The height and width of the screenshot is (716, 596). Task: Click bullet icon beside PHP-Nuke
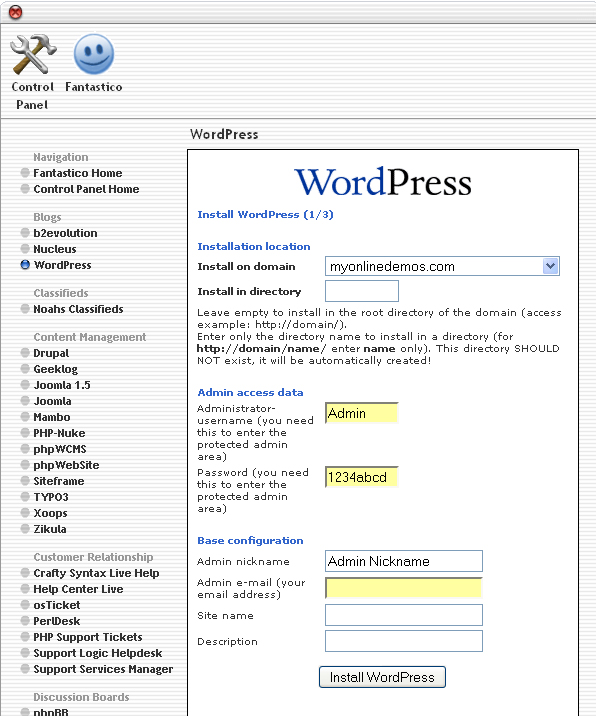pyautogui.click(x=25, y=432)
